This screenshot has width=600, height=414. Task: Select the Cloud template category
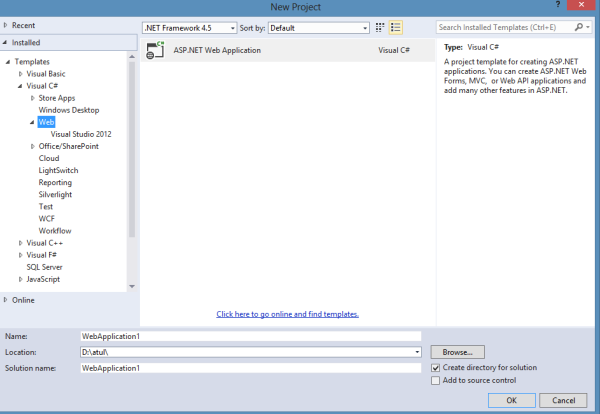[x=49, y=158]
